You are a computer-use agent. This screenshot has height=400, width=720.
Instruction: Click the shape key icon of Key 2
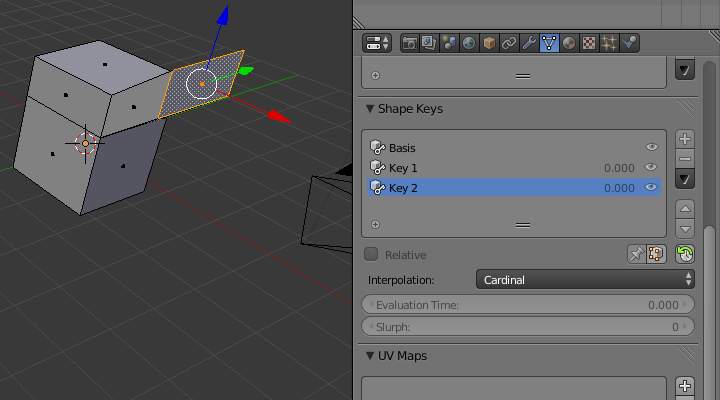(x=377, y=187)
